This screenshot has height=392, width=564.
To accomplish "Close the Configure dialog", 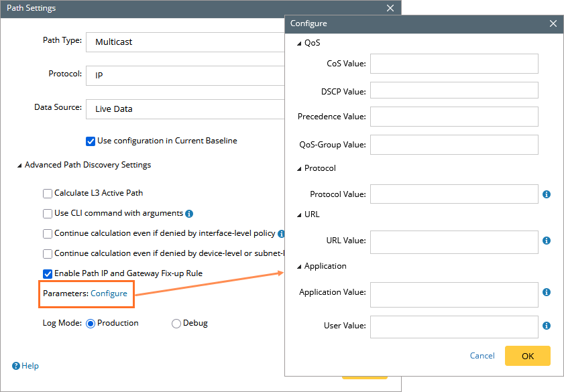I will (x=553, y=23).
